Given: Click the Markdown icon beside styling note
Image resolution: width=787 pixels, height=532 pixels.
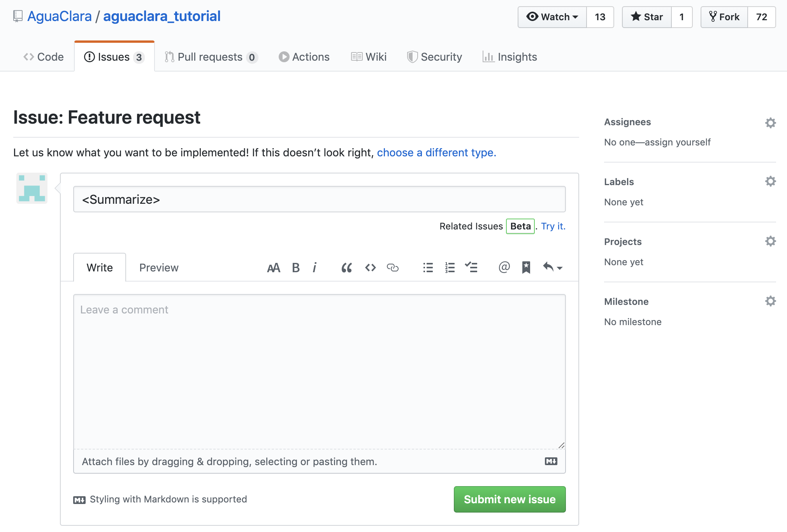Looking at the screenshot, I should 79,500.
